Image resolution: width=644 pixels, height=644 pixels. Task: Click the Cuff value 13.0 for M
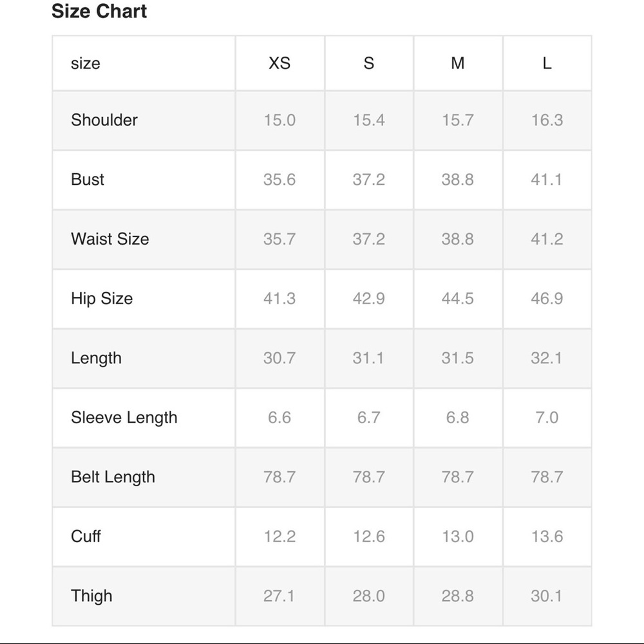pos(458,536)
